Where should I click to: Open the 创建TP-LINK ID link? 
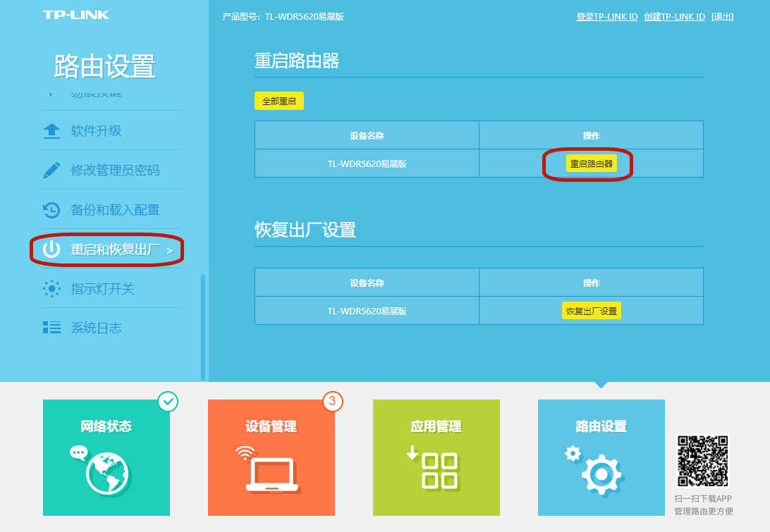coord(674,17)
